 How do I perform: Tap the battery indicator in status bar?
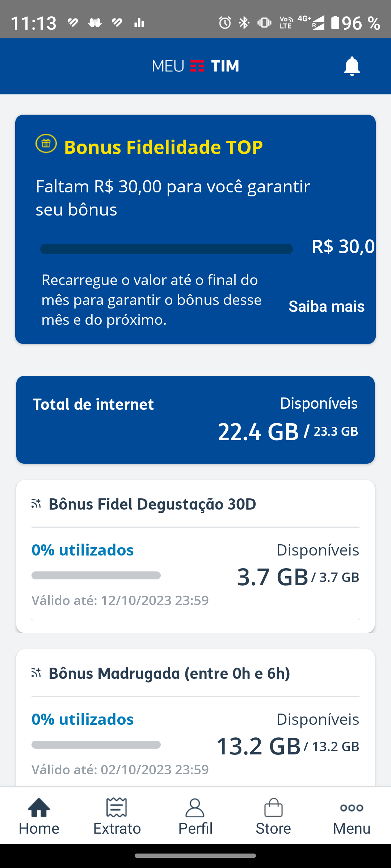[x=335, y=23]
